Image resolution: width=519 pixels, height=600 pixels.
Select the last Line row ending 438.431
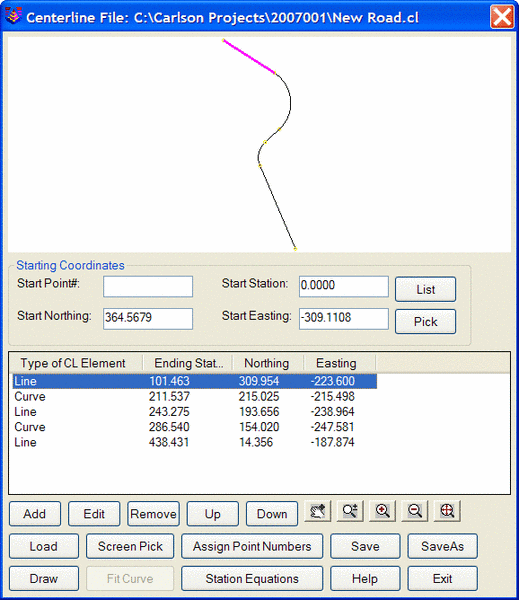pyautogui.click(x=195, y=442)
